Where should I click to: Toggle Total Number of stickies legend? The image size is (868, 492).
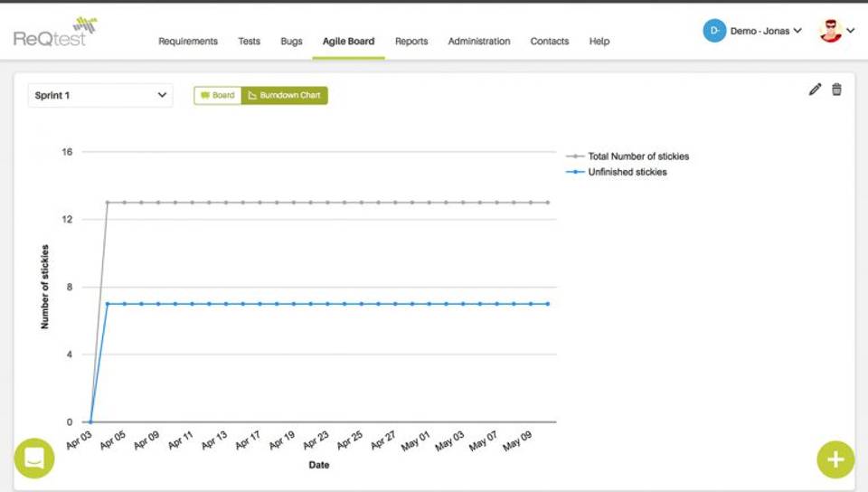637,156
